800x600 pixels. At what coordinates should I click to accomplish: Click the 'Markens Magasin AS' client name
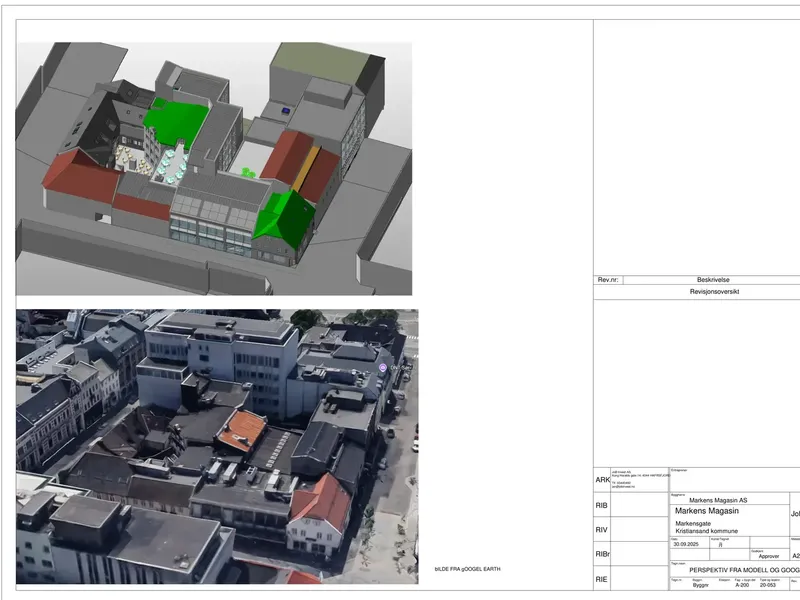click(718, 501)
